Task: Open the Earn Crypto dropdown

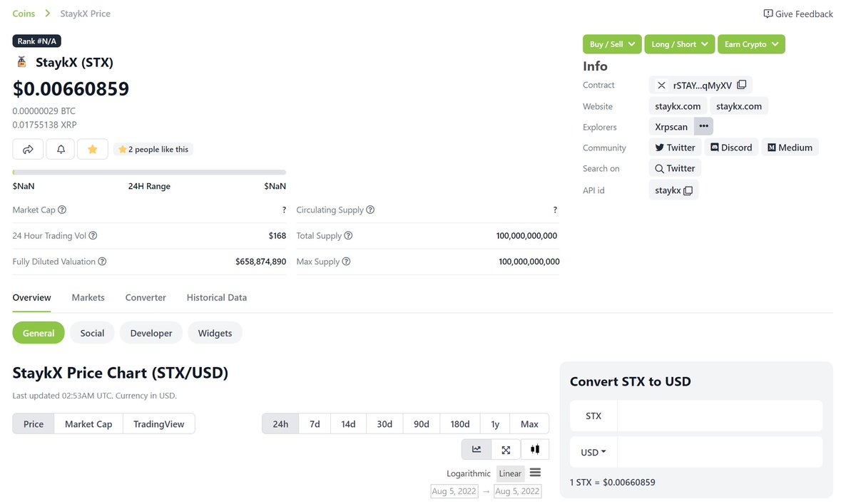Action: (751, 44)
